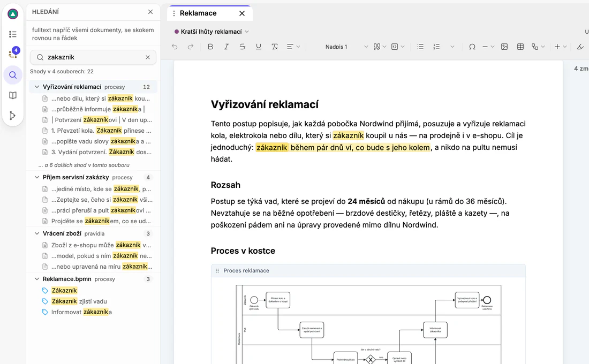589x364 pixels.
Task: Open result '1. Převzetí kola. Zákazník přinese'
Action: pyautogui.click(x=96, y=131)
